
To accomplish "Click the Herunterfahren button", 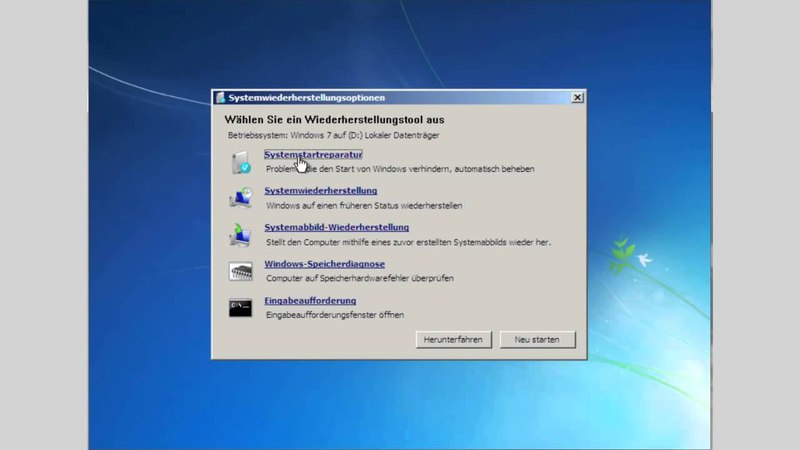I will point(453,340).
